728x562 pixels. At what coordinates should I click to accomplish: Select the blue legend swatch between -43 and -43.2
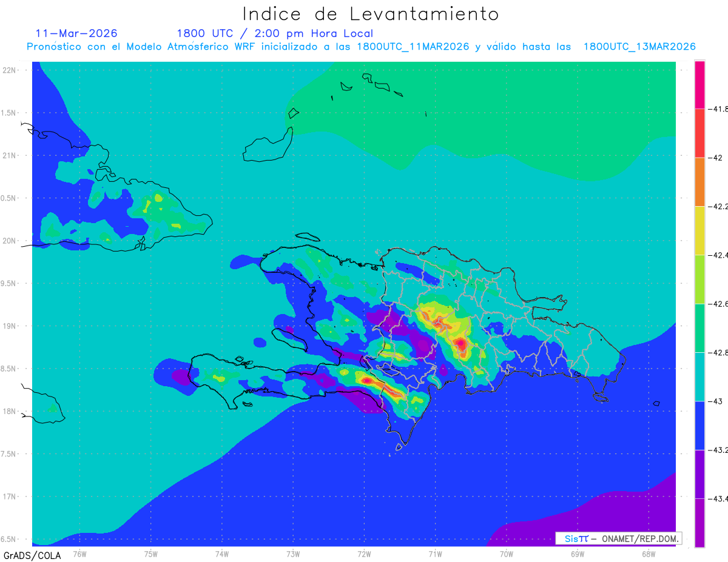pos(699,426)
